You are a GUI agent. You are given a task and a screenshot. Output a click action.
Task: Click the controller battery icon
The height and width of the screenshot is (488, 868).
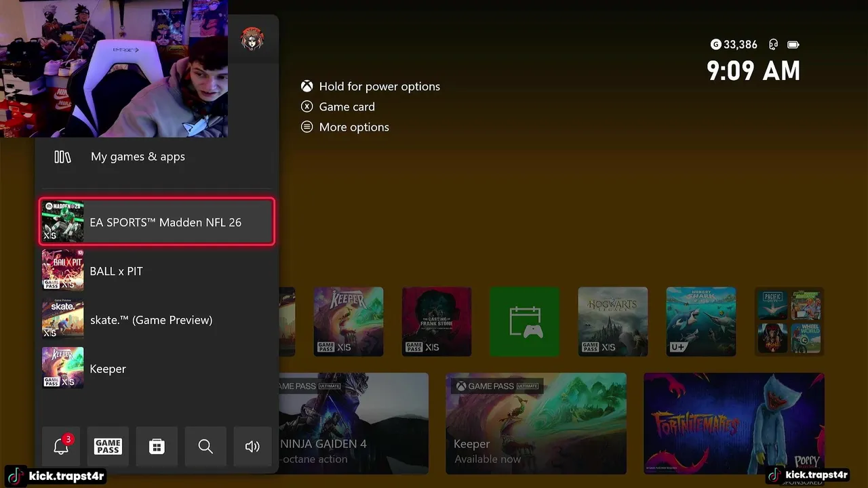(x=793, y=45)
